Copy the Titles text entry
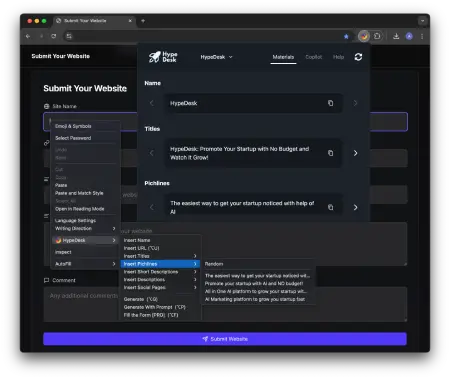450x379 pixels. point(330,153)
